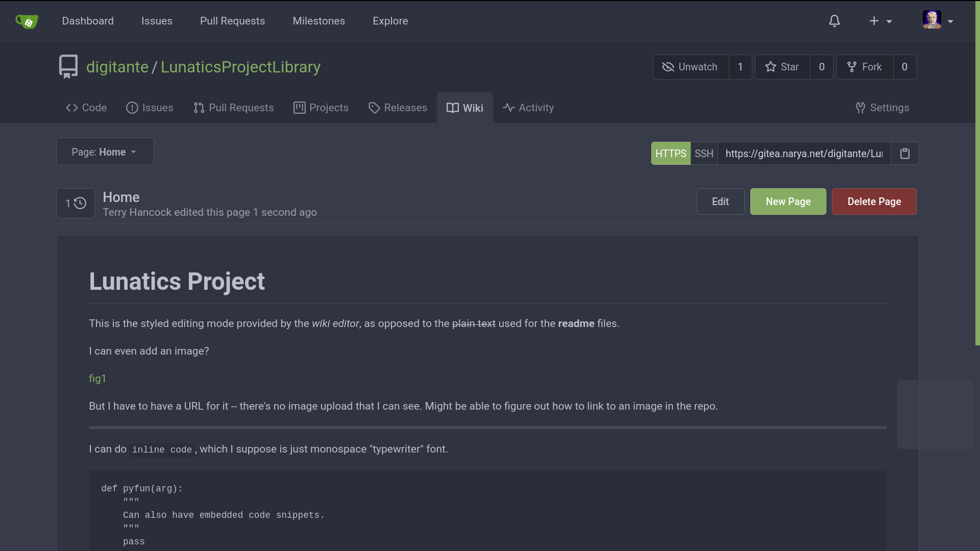Follow the fig1 link
980x551 pixels.
[x=97, y=379]
